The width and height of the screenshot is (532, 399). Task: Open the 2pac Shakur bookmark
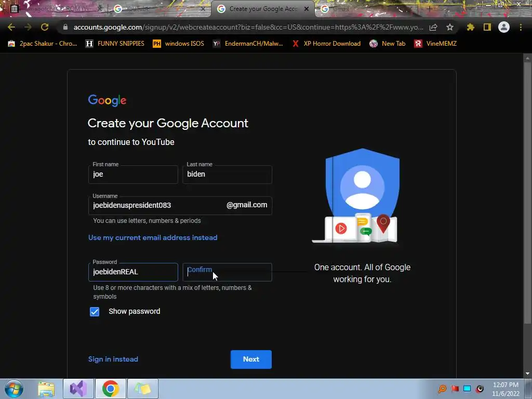pyautogui.click(x=43, y=44)
